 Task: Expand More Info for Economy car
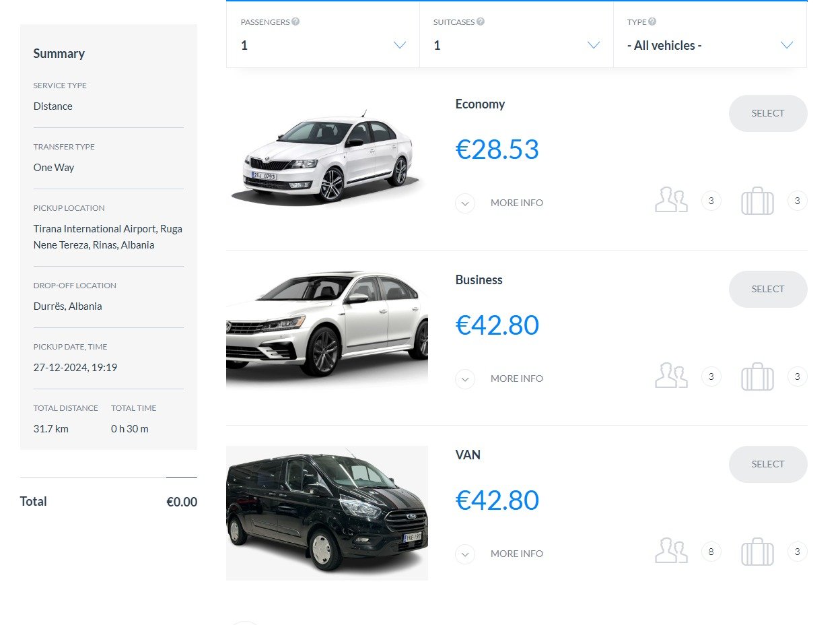(x=465, y=203)
